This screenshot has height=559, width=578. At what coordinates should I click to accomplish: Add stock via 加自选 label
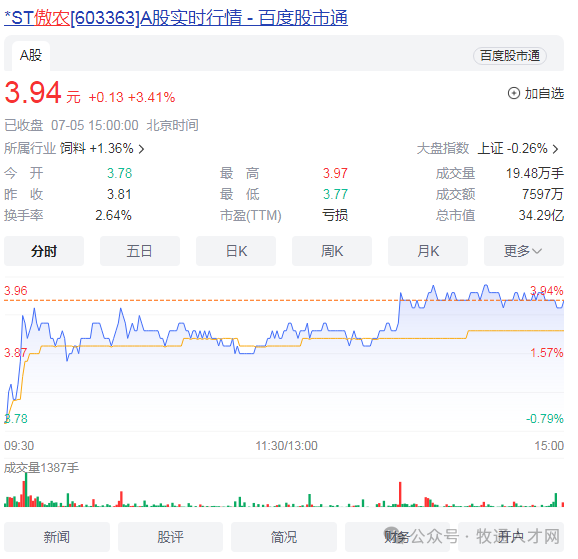click(x=544, y=93)
